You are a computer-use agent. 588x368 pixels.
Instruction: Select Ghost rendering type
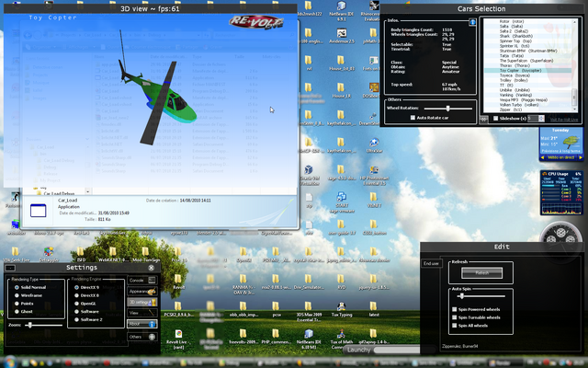point(17,312)
